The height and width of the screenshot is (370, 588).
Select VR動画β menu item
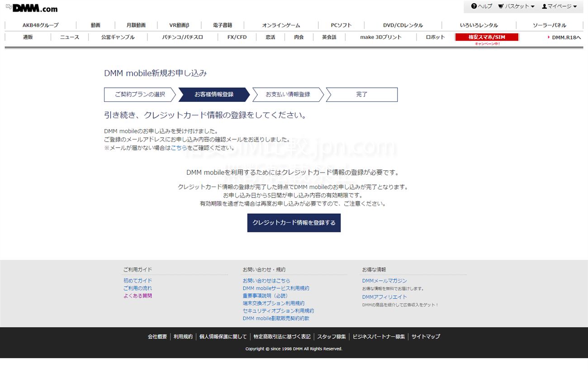pyautogui.click(x=179, y=25)
